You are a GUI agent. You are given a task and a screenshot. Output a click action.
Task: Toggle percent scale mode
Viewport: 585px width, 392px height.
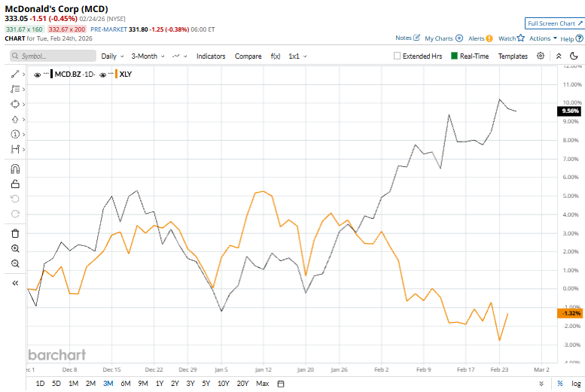coord(560,384)
